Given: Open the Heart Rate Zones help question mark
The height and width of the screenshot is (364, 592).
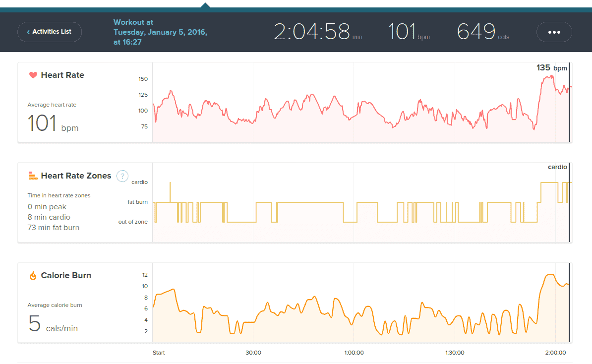Looking at the screenshot, I should [x=122, y=176].
